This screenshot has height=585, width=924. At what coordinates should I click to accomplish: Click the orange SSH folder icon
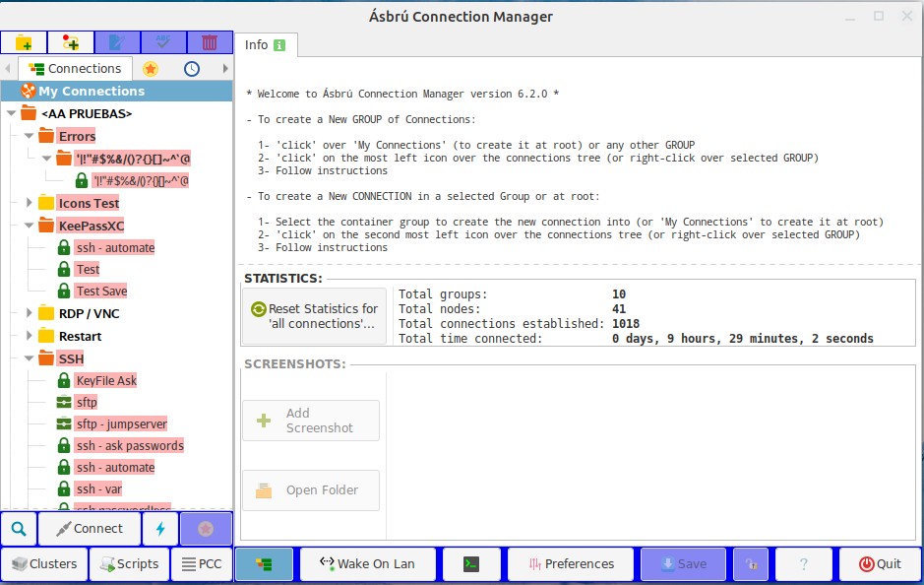click(x=46, y=358)
